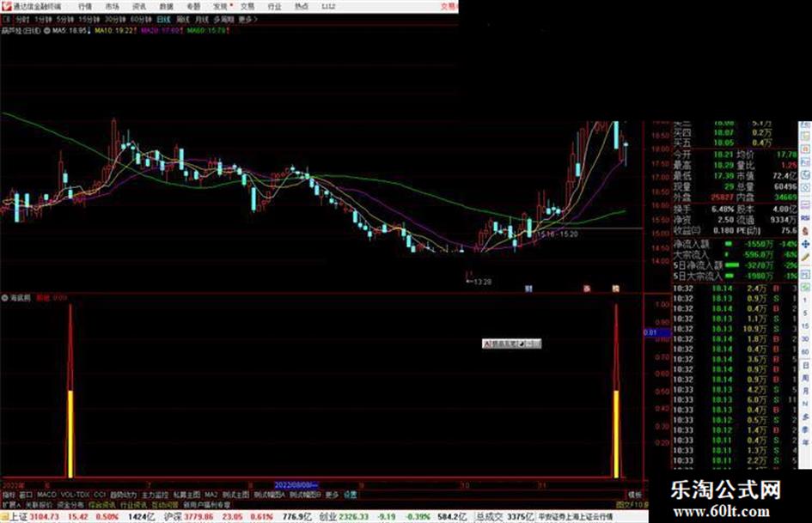Image resolution: width=812 pixels, height=523 pixels.
Task: Switch to 5-minute period in right sidebar
Action: pos(805,313)
